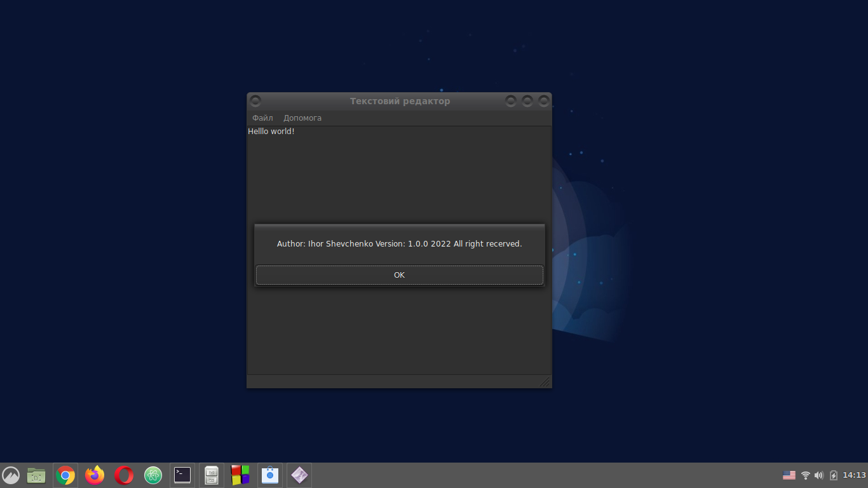This screenshot has width=868, height=488.
Task: Click the clock showing 14:13
Action: tap(852, 475)
